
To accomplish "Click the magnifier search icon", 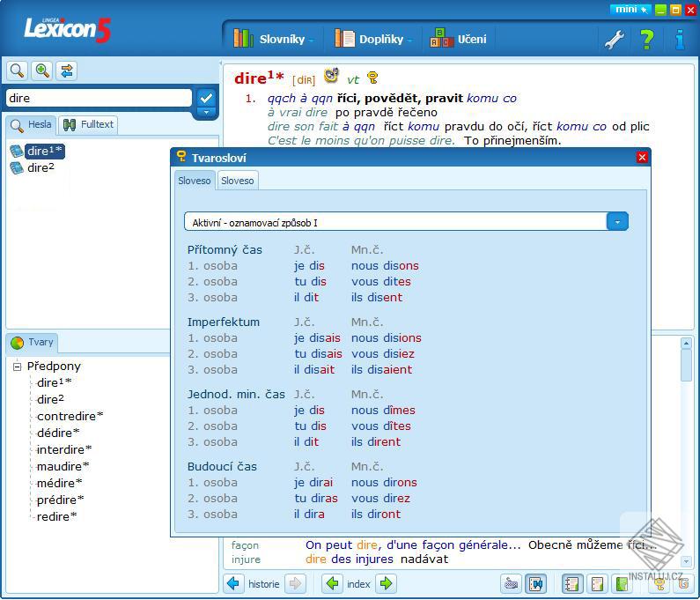I will [x=17, y=70].
